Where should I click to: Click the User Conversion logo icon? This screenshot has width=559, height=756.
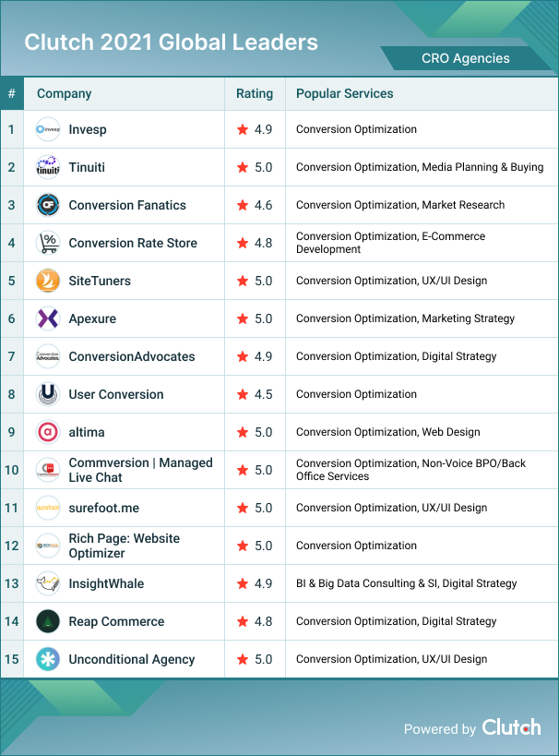(x=48, y=394)
